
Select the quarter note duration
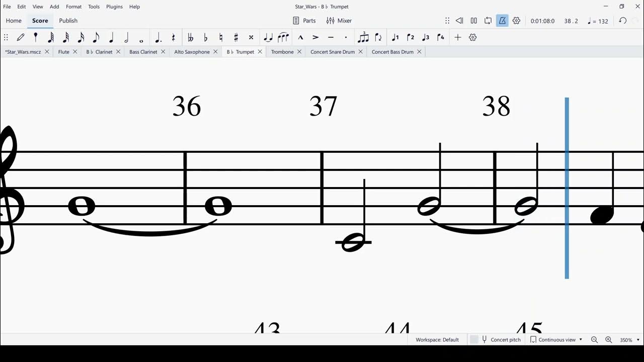point(111,37)
